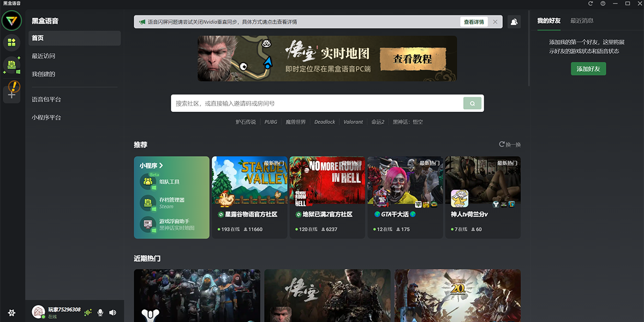Click the 近期热门 section heading
The height and width of the screenshot is (322, 644).
click(x=147, y=259)
